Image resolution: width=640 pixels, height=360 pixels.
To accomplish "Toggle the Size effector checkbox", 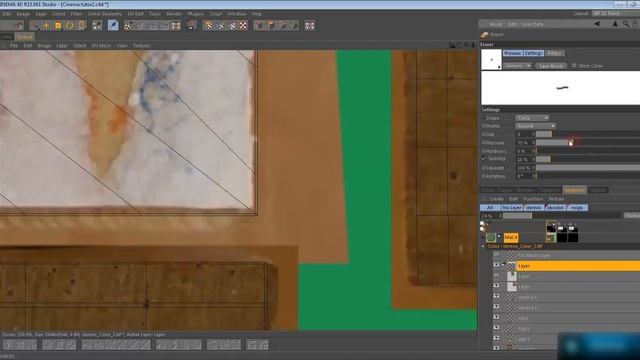I will pyautogui.click(x=484, y=134).
